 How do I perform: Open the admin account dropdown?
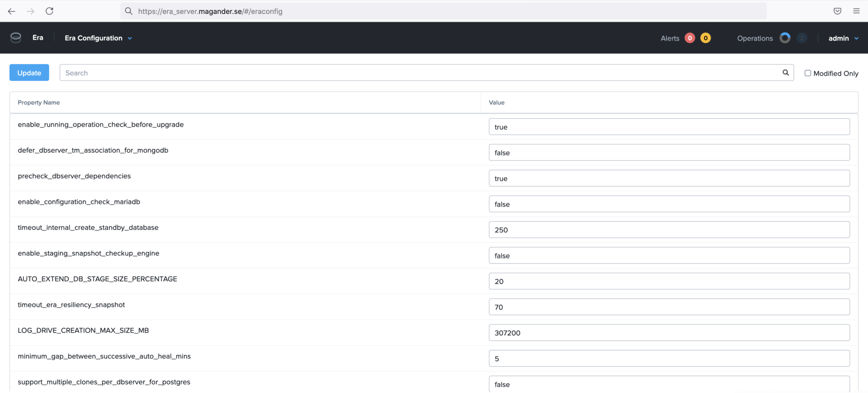pos(840,38)
